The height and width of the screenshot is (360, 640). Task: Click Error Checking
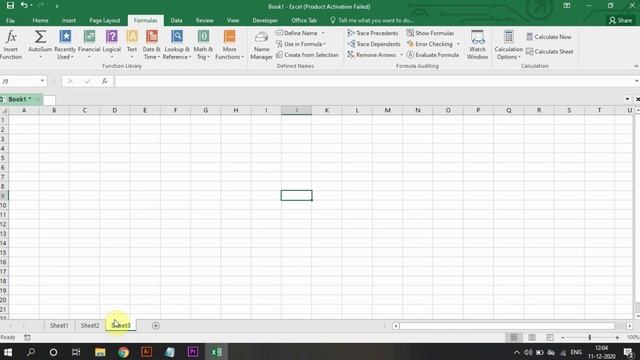[x=430, y=44]
